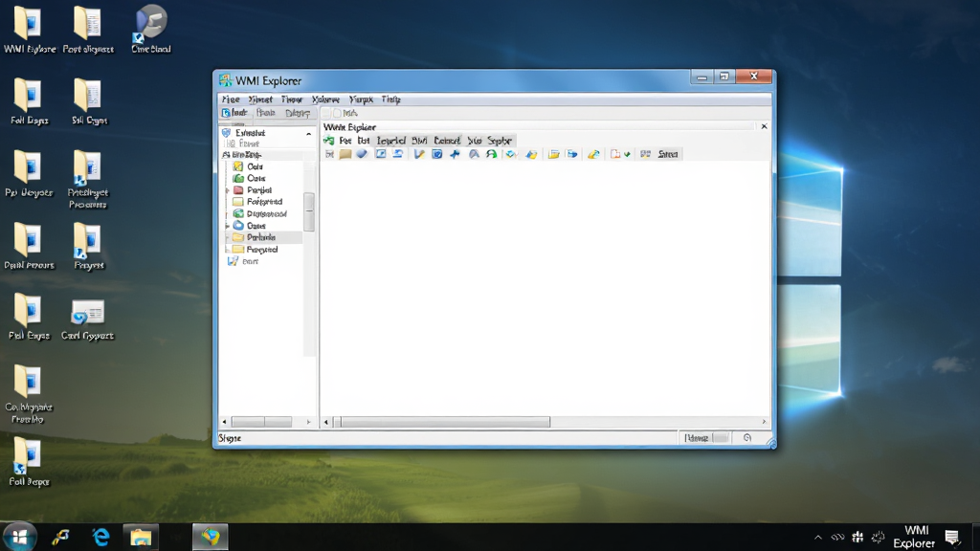The width and height of the screenshot is (980, 551).
Task: Click the orange document toolbar icon
Action: tap(615, 154)
